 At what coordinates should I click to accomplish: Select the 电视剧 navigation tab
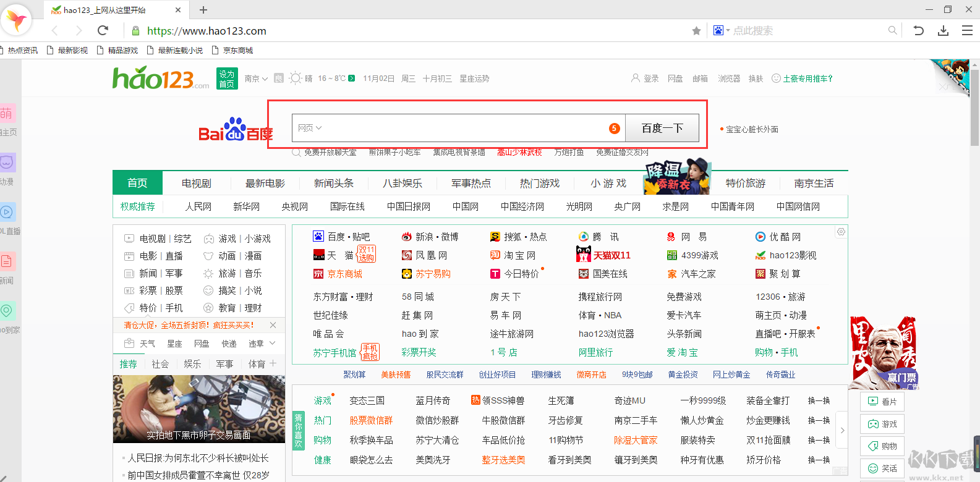pyautogui.click(x=196, y=183)
